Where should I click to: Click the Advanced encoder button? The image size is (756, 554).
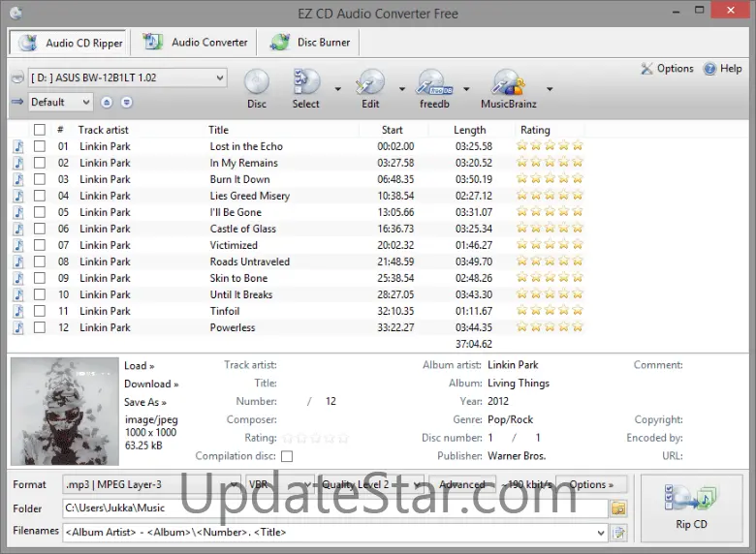[462, 484]
